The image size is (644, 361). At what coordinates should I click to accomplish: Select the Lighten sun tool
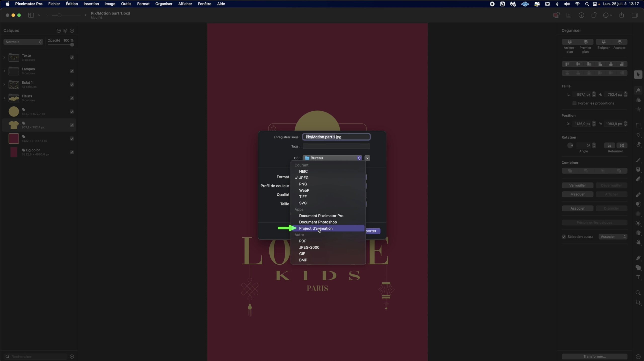[x=638, y=223]
